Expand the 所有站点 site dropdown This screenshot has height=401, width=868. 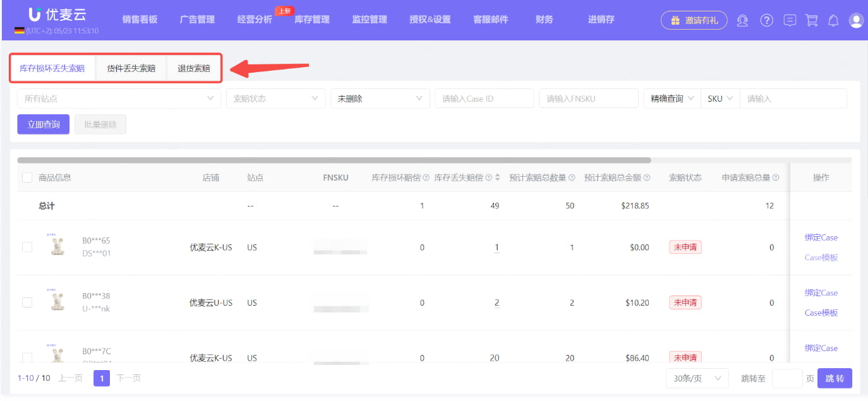click(119, 99)
